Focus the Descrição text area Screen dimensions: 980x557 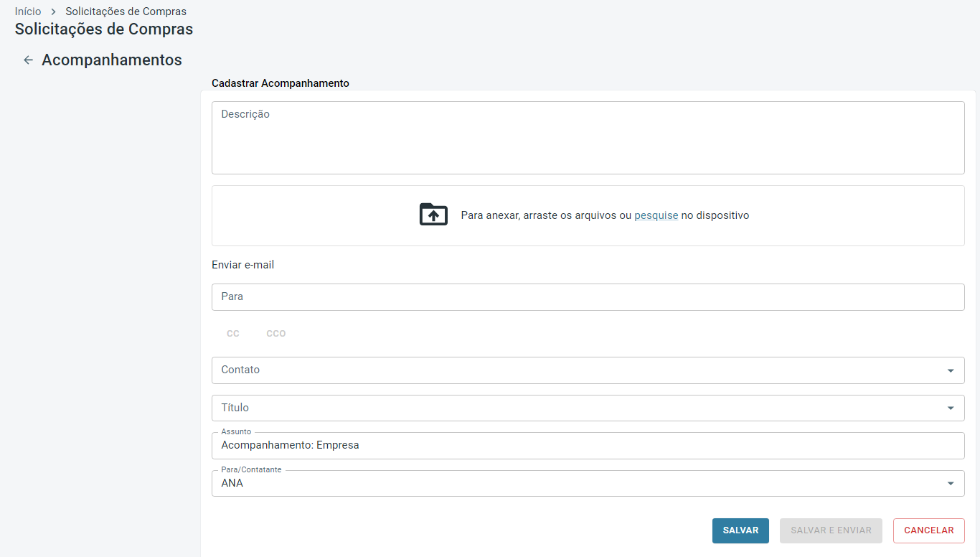click(588, 138)
